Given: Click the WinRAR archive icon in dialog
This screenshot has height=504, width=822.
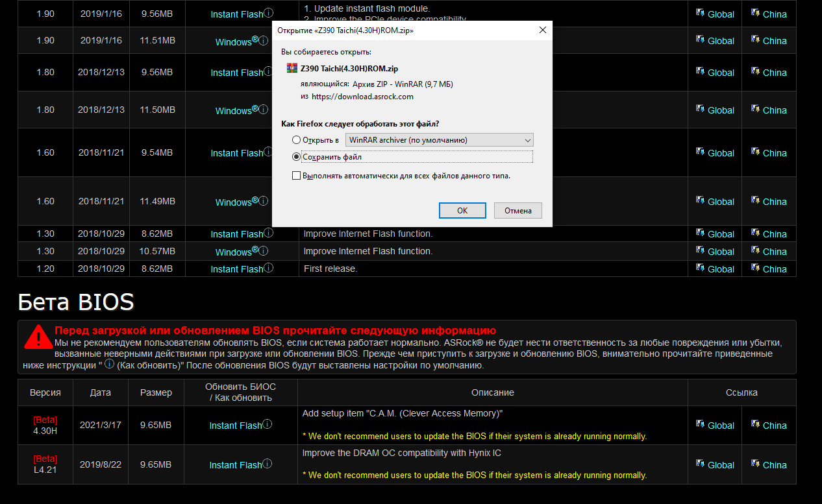Looking at the screenshot, I should point(291,68).
